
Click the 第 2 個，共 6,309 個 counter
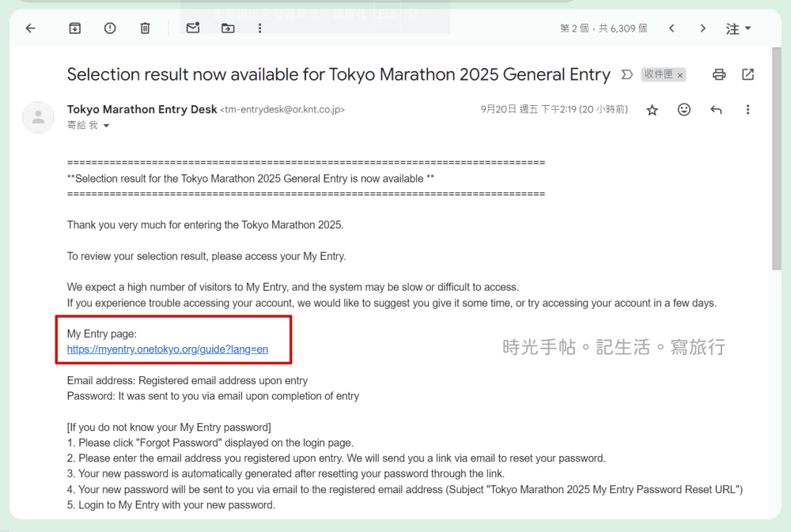tap(604, 28)
